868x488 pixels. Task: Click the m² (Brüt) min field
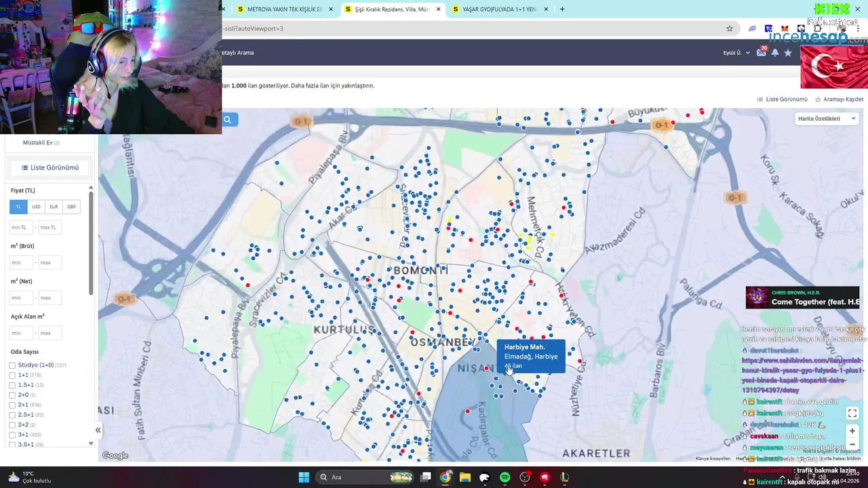21,262
